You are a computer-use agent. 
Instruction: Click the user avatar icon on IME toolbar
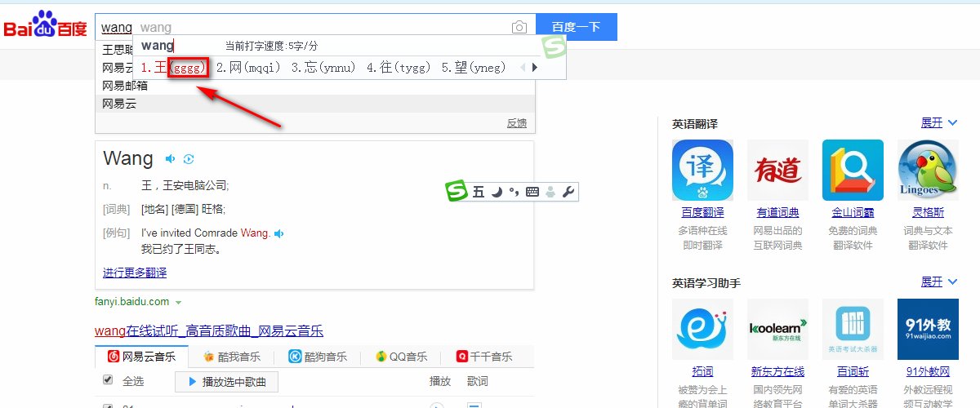[551, 193]
